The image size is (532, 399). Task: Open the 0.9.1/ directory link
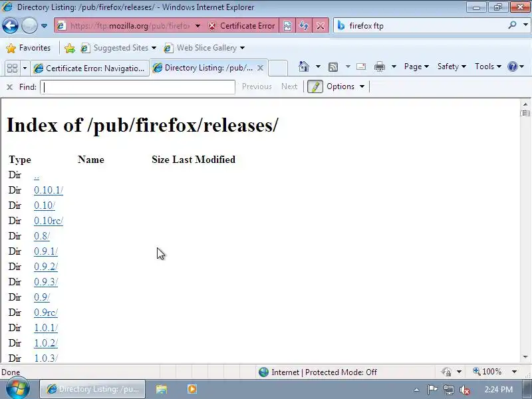tap(46, 251)
